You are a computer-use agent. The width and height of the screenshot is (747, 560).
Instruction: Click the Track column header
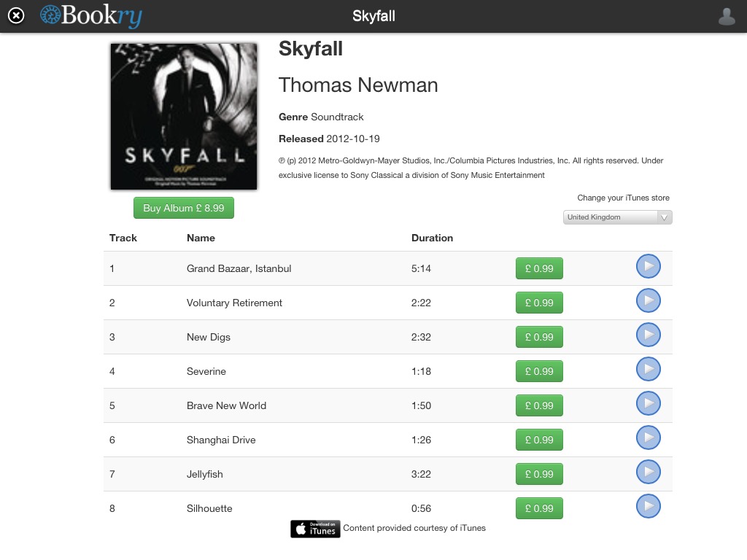(123, 238)
